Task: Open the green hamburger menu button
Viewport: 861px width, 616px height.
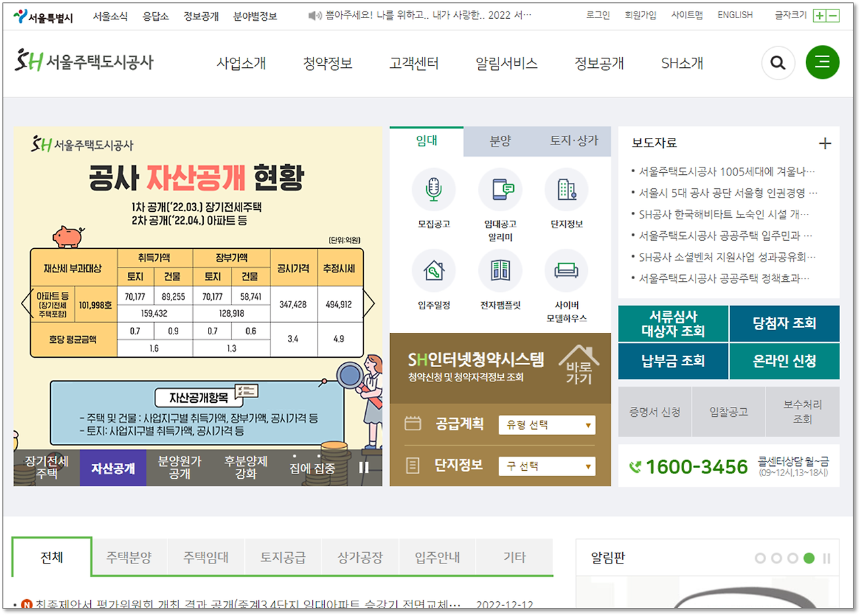Action: pyautogui.click(x=822, y=62)
